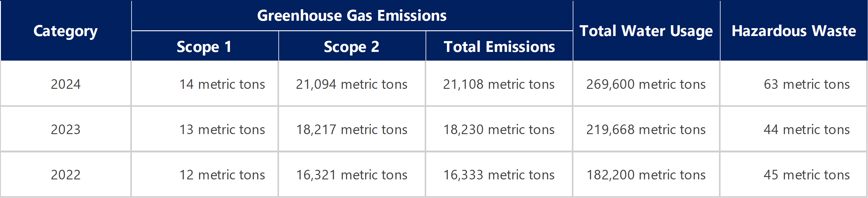
Task: Click the 21,108 metric tons cell
Action: tap(499, 84)
